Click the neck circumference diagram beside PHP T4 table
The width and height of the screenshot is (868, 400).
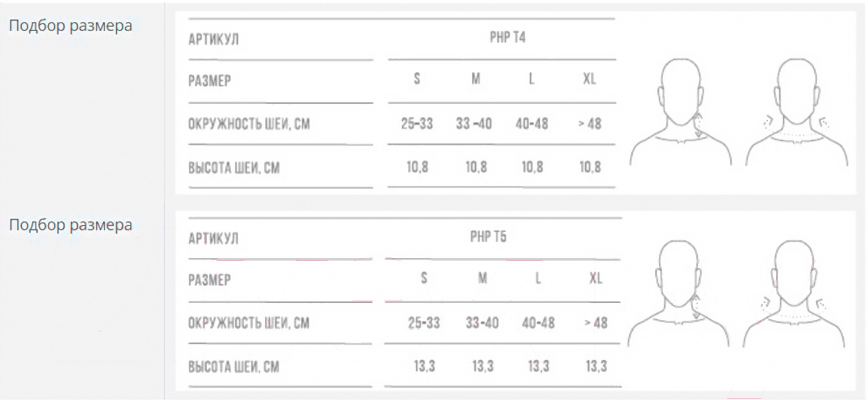797,111
